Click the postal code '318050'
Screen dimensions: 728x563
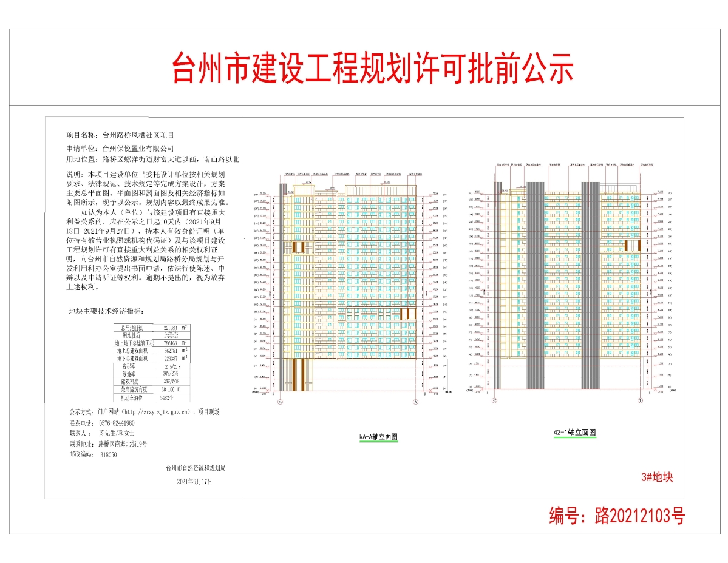click(109, 455)
